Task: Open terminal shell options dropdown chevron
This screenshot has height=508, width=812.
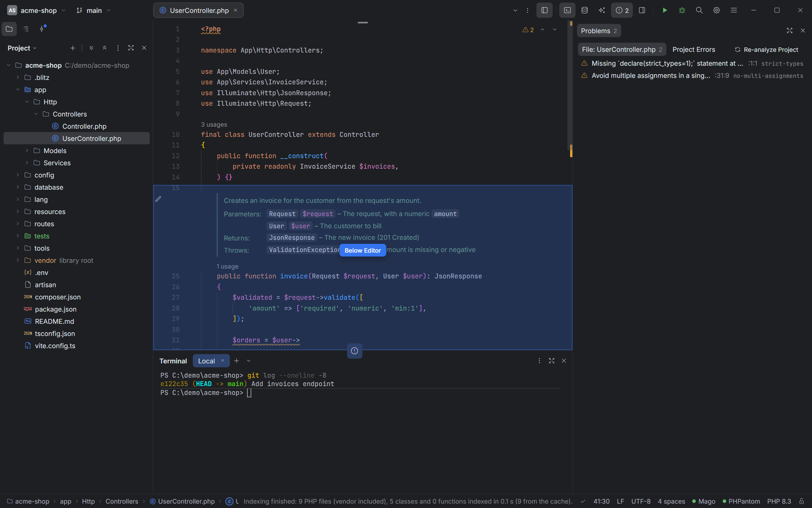Action: pos(249,361)
